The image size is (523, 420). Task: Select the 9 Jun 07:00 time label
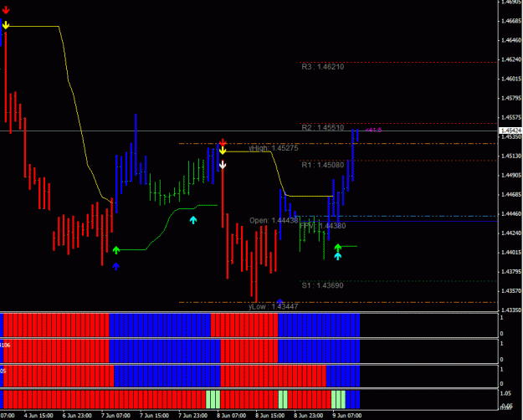pyautogui.click(x=347, y=416)
